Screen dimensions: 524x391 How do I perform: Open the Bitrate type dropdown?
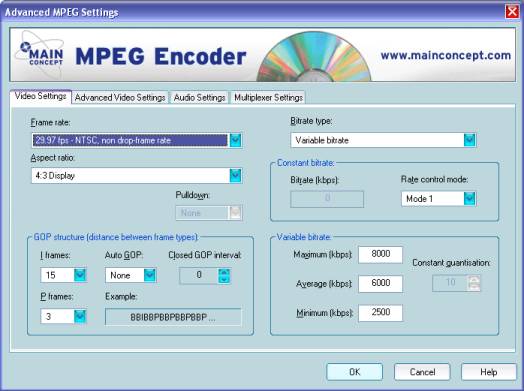pyautogui.click(x=470, y=140)
